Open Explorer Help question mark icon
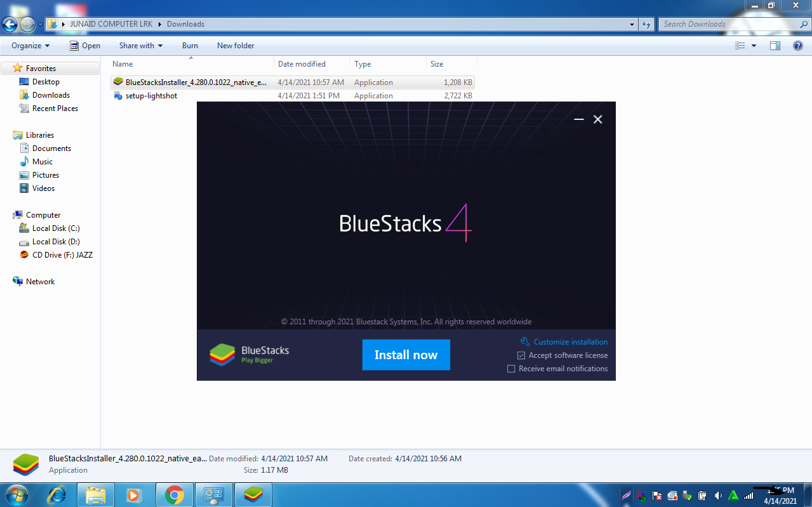Screen dimensions: 812x507 coord(798,46)
